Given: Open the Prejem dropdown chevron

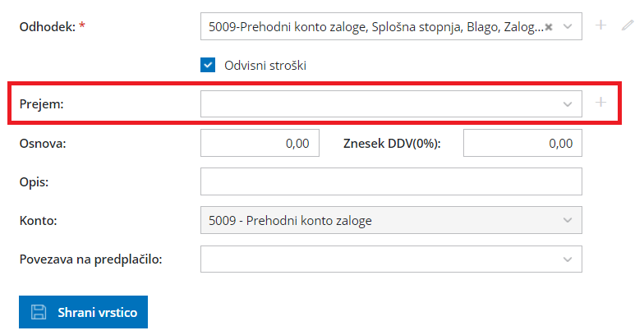Looking at the screenshot, I should [x=567, y=103].
